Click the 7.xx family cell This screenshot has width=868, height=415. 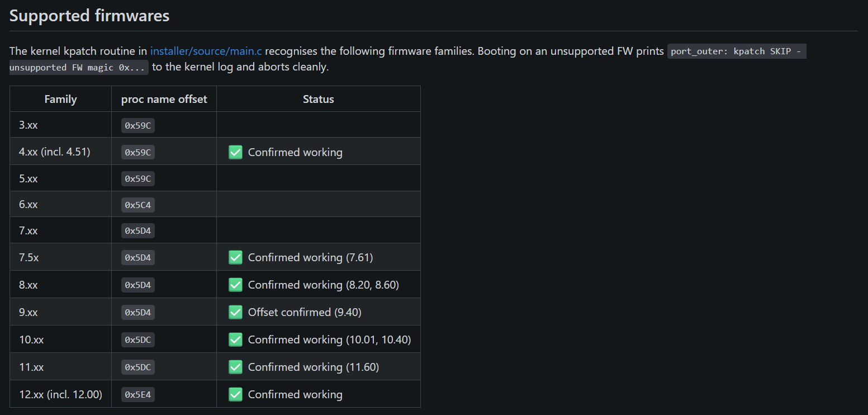point(60,230)
